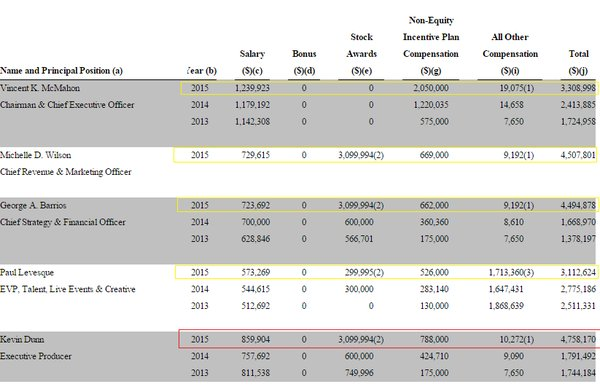Click Dunn's 2015 total 4,758,170
The image size is (600, 392).
pos(578,340)
